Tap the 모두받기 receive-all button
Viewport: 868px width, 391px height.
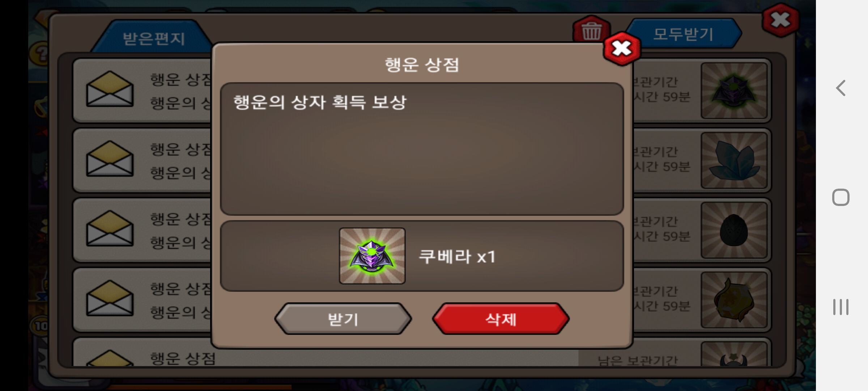point(684,34)
